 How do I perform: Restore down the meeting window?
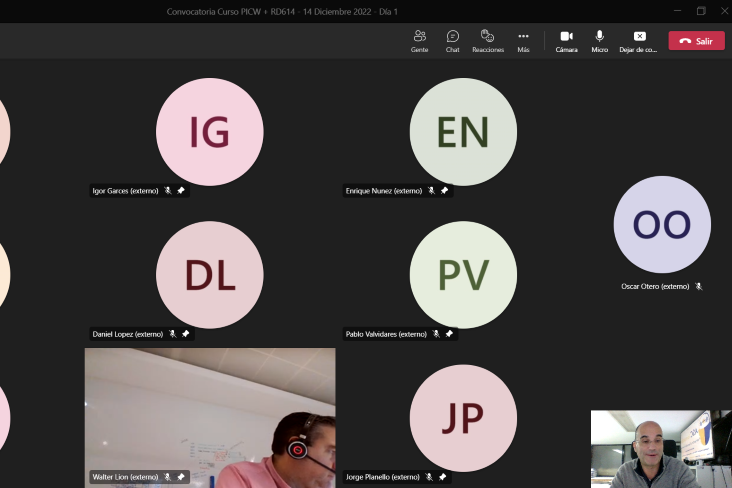pyautogui.click(x=701, y=11)
